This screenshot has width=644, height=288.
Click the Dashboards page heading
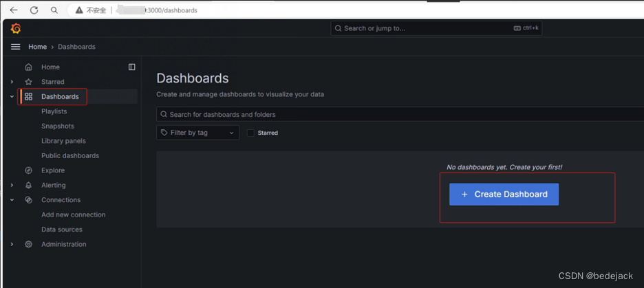pos(193,78)
